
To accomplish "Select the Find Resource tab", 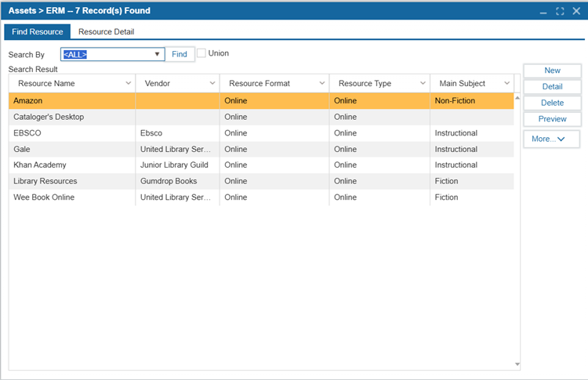I will tap(37, 32).
